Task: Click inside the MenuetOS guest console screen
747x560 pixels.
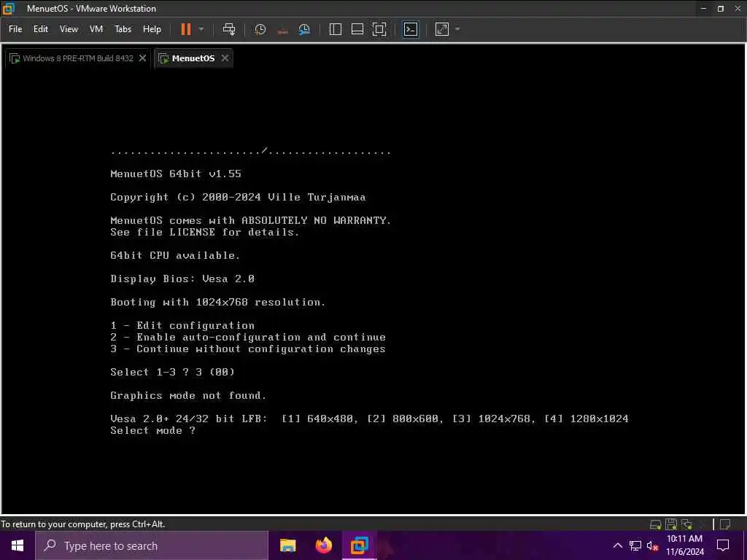Action: tap(373, 290)
